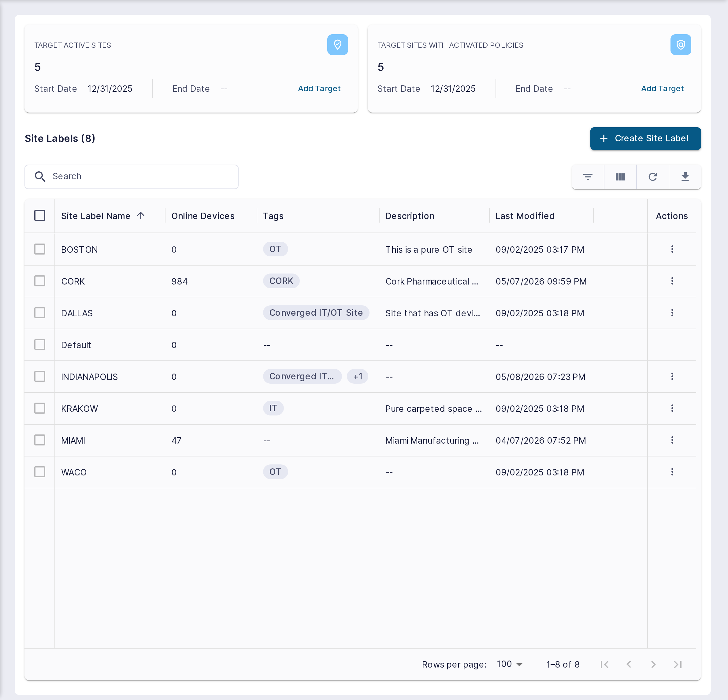
Task: Click the OT tag on BOSTON row
Action: [x=275, y=249]
